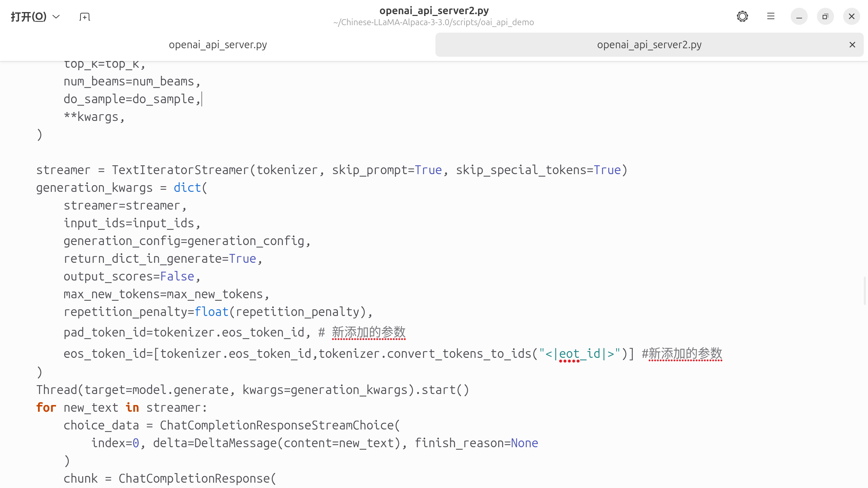Close the text editor window
The image size is (868, 488).
pyautogui.click(x=851, y=17)
